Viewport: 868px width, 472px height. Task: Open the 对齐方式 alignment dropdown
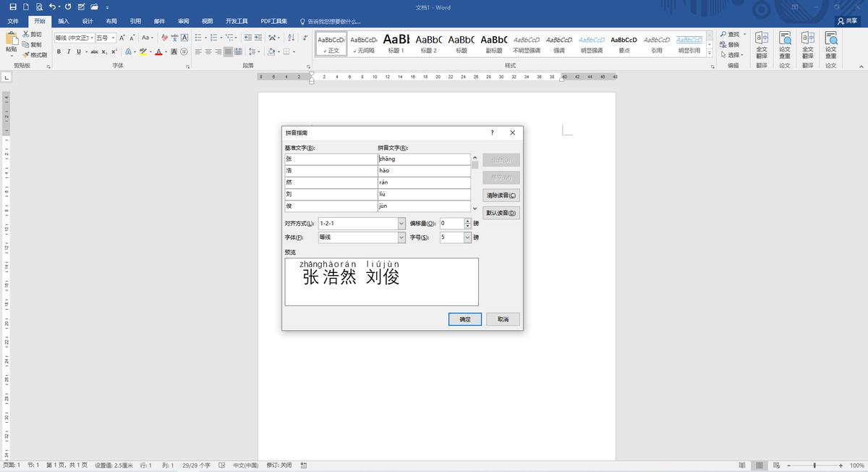402,223
